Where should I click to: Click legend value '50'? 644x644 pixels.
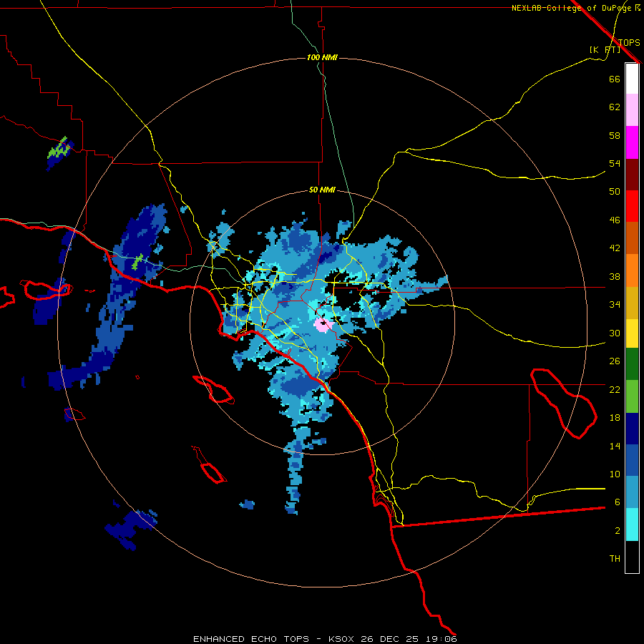(615, 191)
